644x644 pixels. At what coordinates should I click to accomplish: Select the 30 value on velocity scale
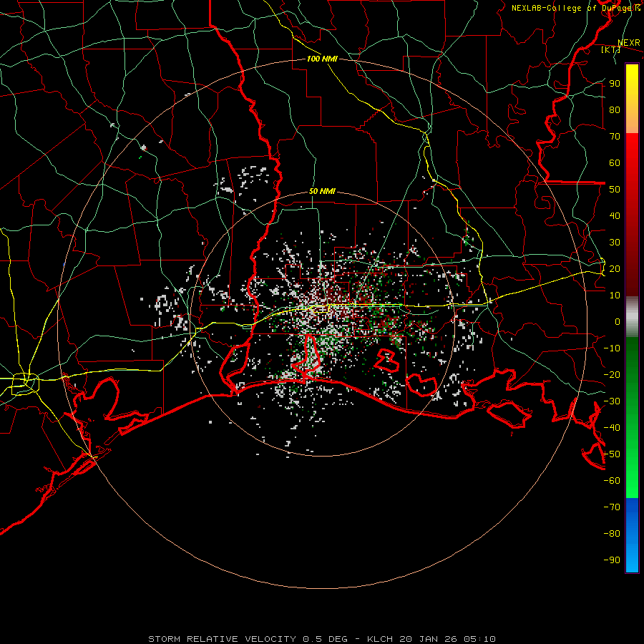coord(615,243)
